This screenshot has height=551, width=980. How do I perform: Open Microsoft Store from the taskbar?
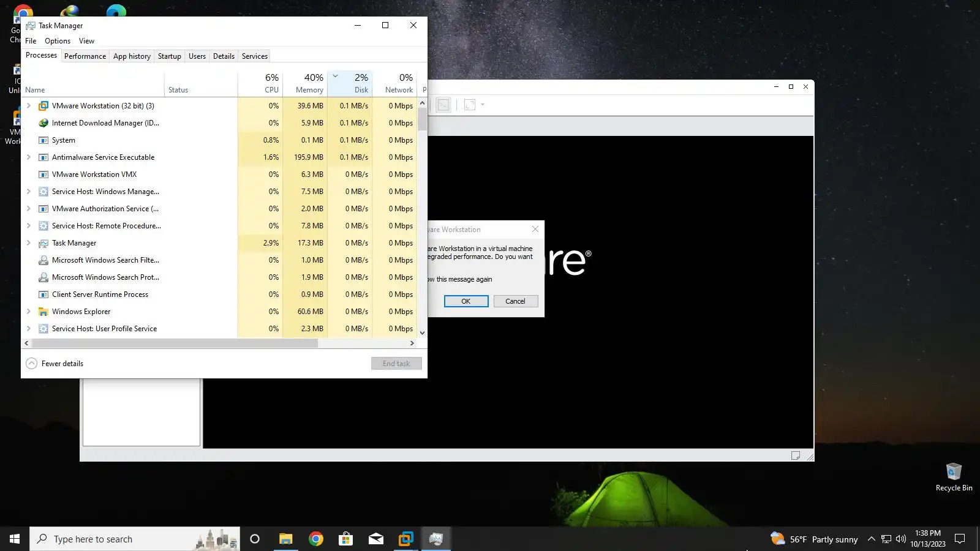pyautogui.click(x=345, y=539)
